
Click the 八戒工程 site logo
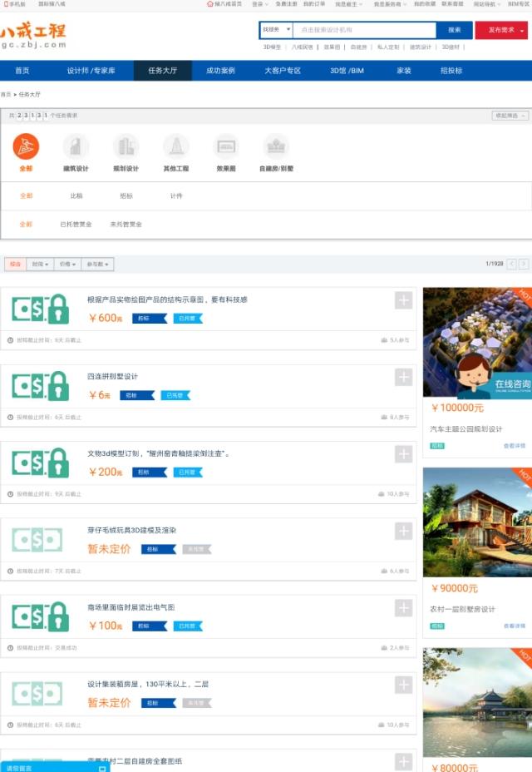point(33,34)
